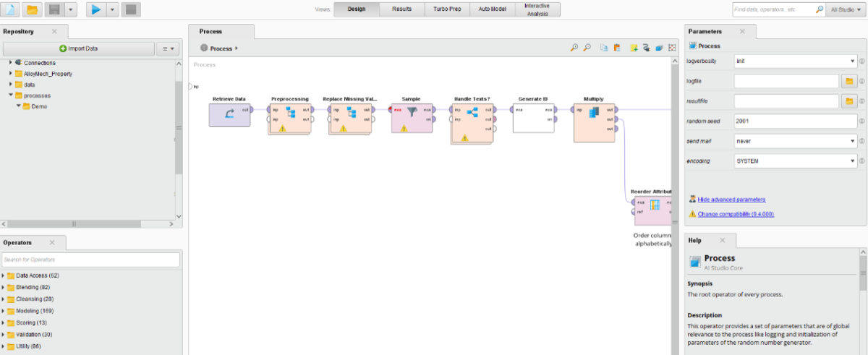Select the Generate ID operator
This screenshot has width=868, height=355.
(x=534, y=118)
